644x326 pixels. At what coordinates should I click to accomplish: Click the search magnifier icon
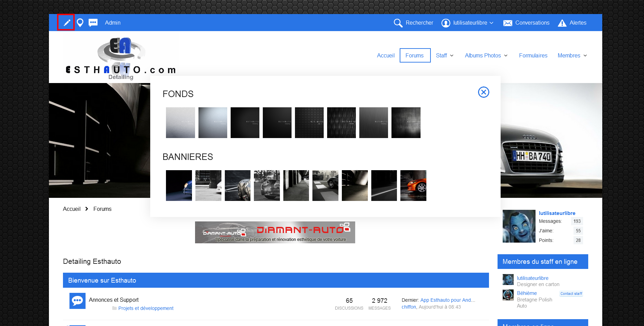[398, 23]
